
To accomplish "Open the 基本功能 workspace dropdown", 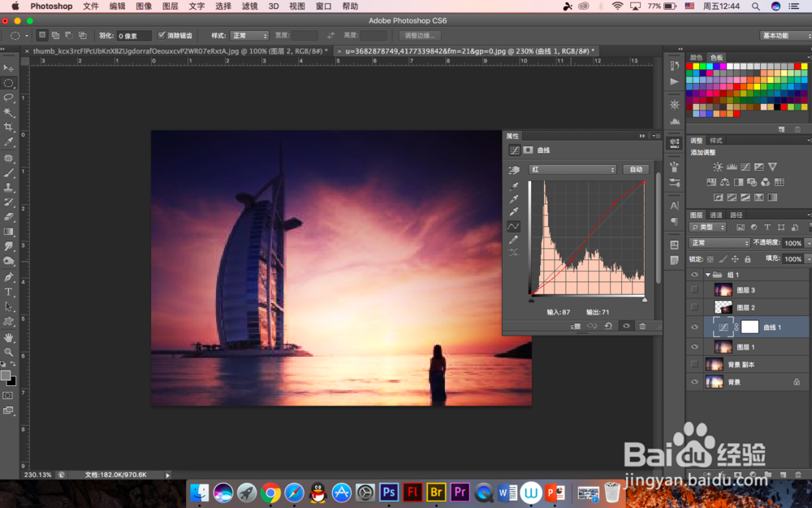I will click(x=785, y=35).
